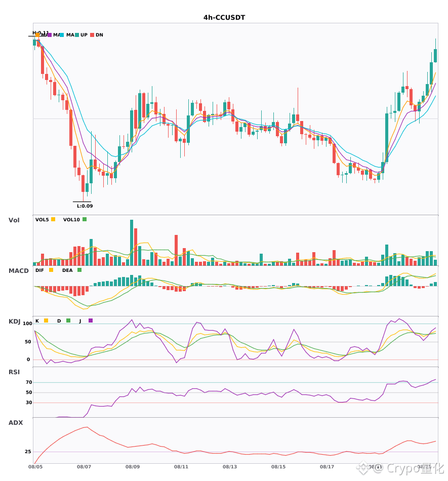The image size is (448, 481).
Task: Click the RSI panel label
Action: coord(14,372)
